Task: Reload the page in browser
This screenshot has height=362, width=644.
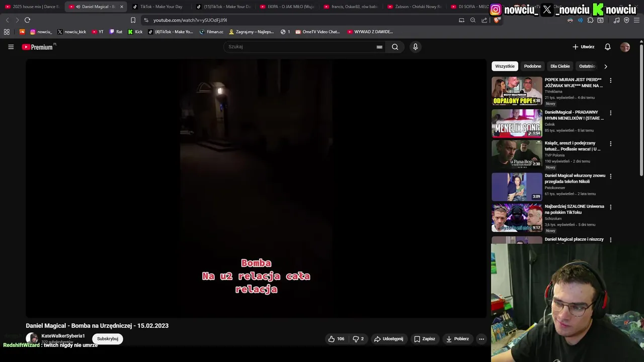Action: 27,20
